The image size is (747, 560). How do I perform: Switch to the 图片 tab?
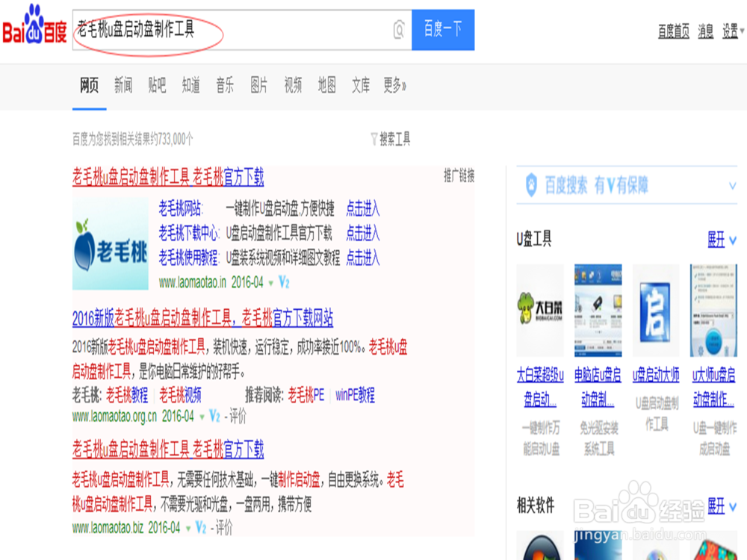(x=258, y=86)
